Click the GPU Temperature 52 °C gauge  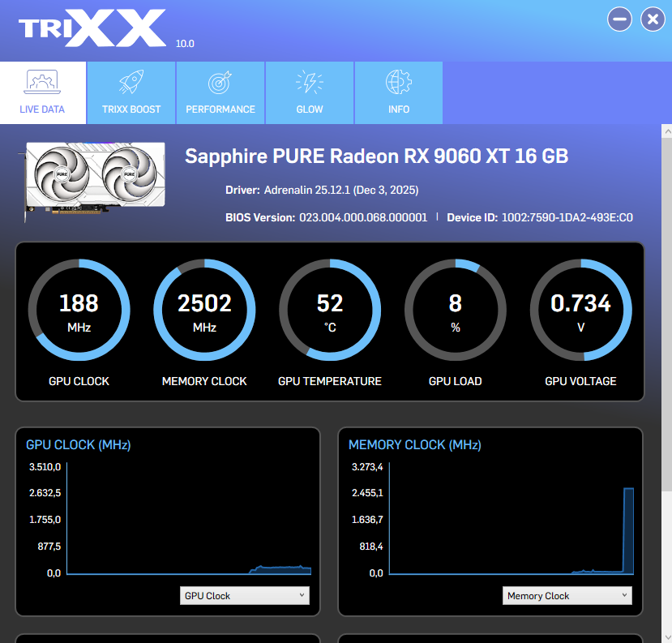(330, 310)
